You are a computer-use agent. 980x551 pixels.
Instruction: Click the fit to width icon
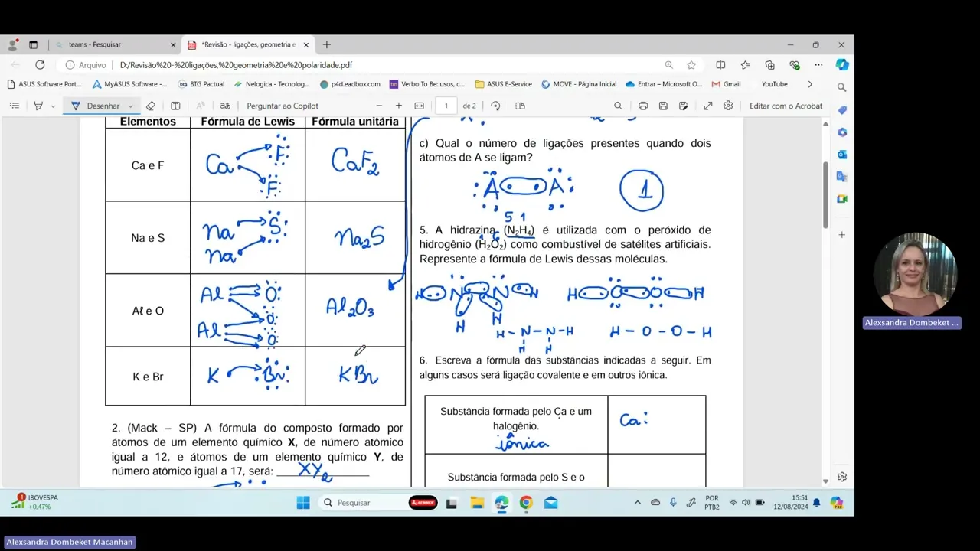pos(419,106)
